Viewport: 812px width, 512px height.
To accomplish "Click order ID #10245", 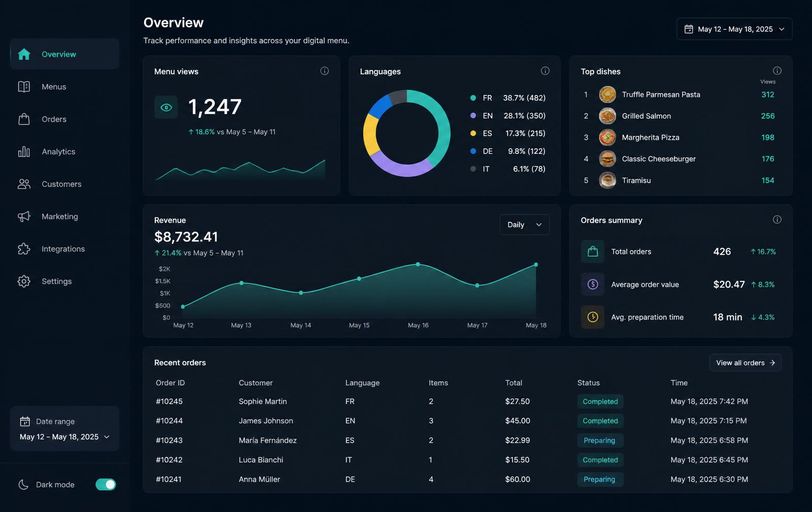I will tap(169, 401).
